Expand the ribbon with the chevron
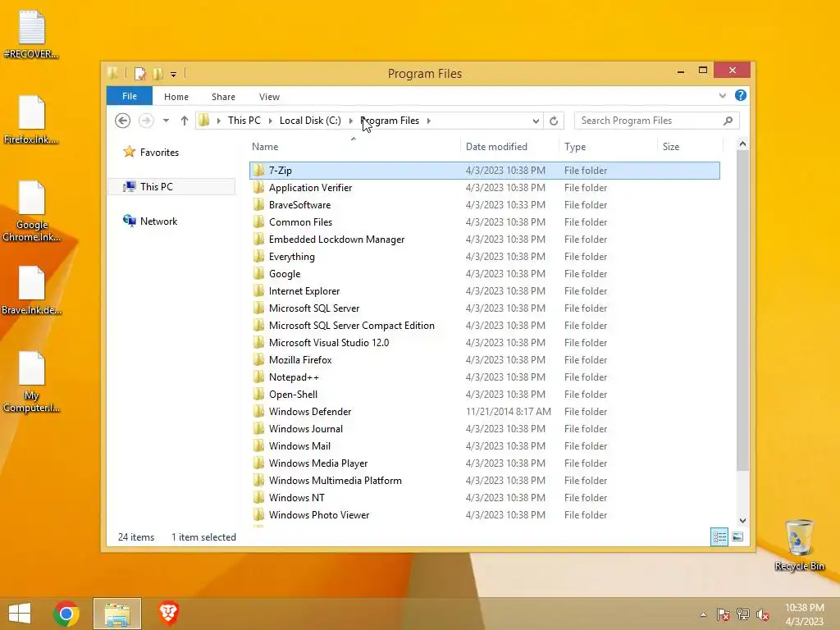Image resolution: width=840 pixels, height=630 pixels. click(722, 95)
